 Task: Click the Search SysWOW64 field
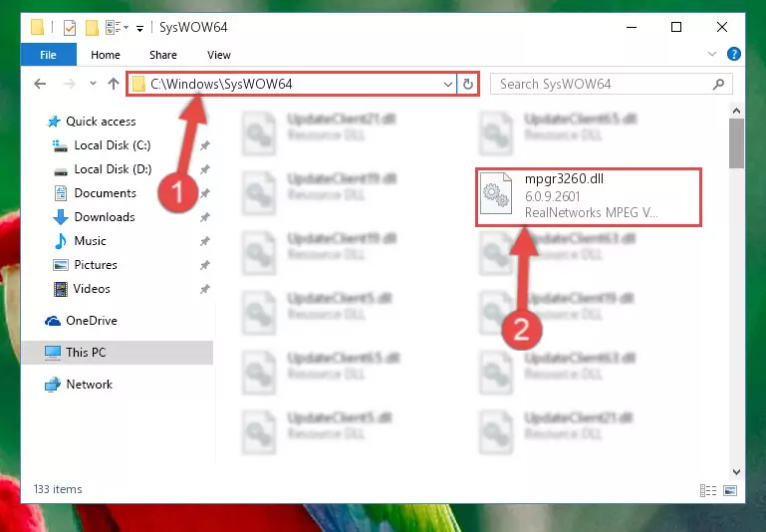point(612,84)
